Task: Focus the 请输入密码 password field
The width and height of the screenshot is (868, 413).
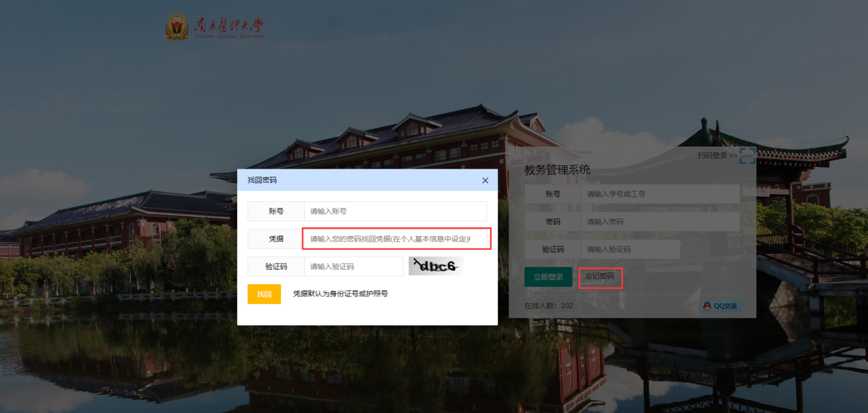Action: (660, 222)
